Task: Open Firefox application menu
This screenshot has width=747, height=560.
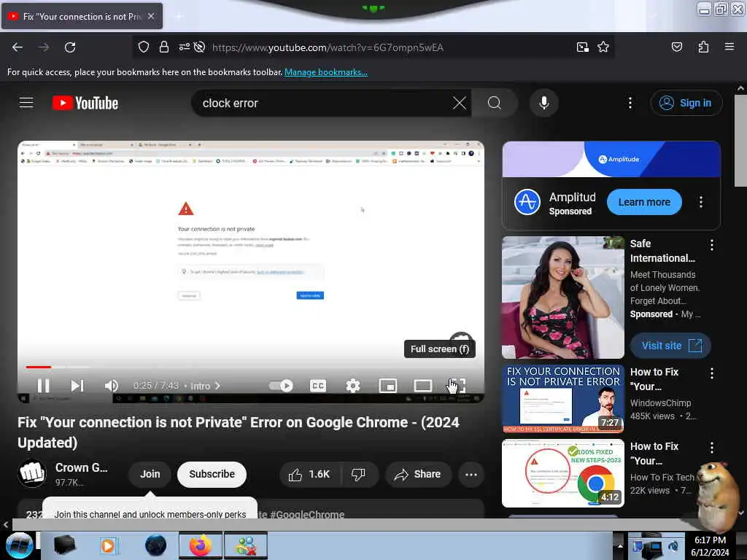Action: [x=729, y=47]
